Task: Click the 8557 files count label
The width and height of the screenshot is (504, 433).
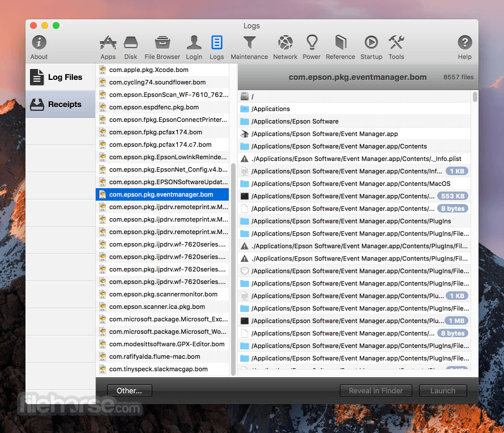Action: (x=458, y=77)
